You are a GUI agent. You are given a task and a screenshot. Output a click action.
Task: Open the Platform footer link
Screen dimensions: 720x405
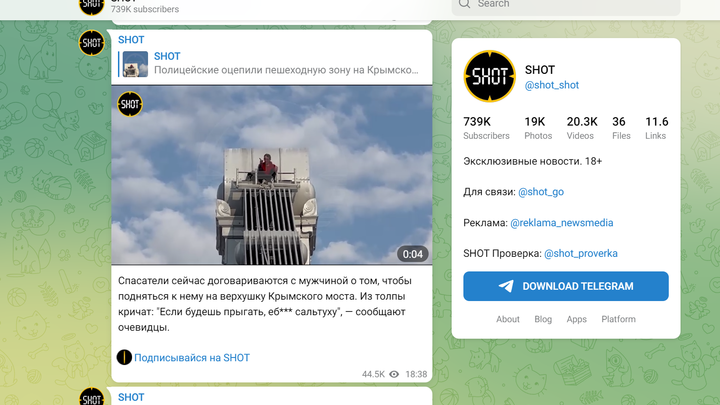pyautogui.click(x=619, y=319)
